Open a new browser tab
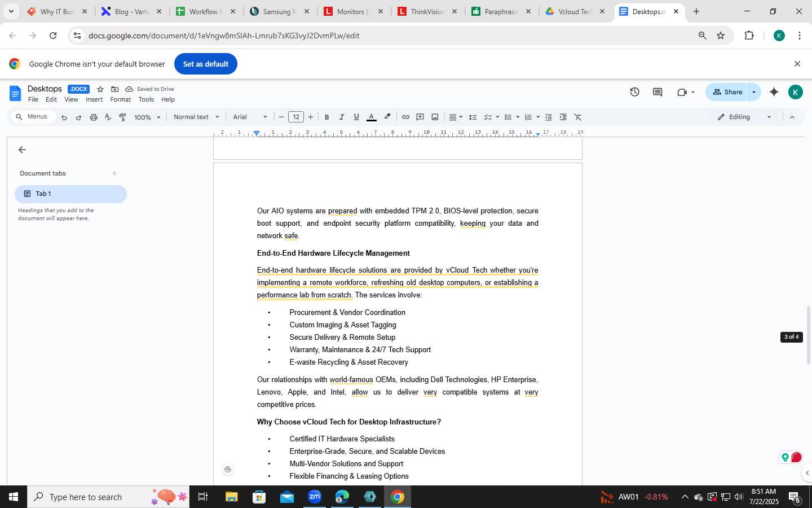This screenshot has width=812, height=508. coord(696,11)
